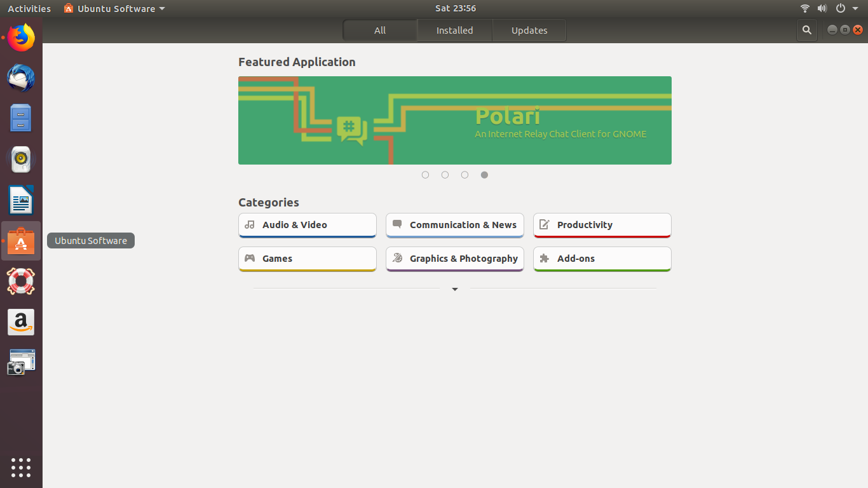Launch Firefox from the dock
The width and height of the screenshot is (868, 488).
tap(21, 37)
